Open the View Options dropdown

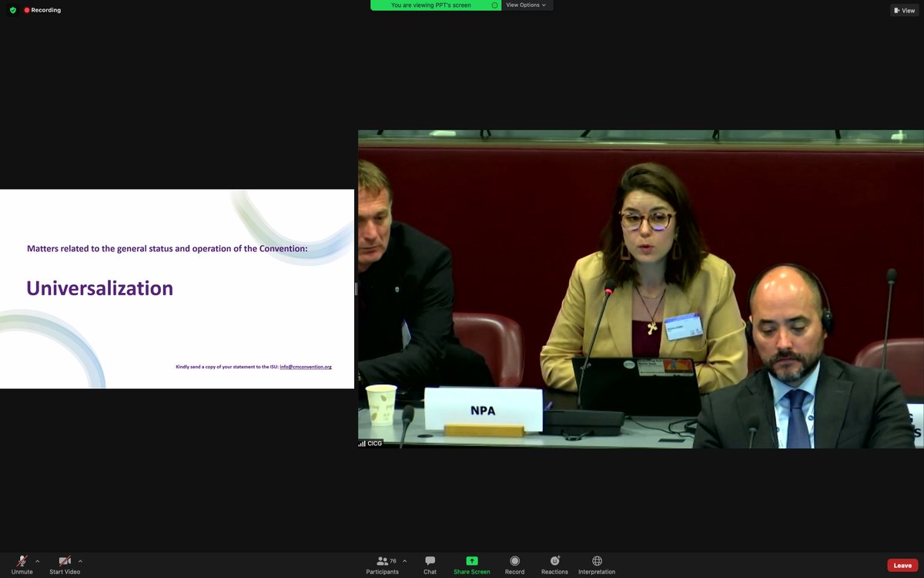coord(527,5)
